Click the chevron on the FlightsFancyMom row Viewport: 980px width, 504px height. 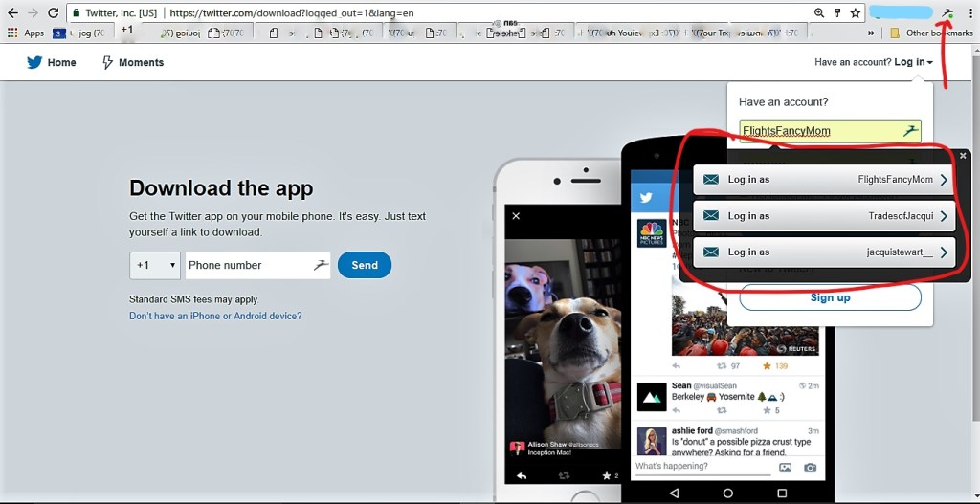pyautogui.click(x=944, y=180)
